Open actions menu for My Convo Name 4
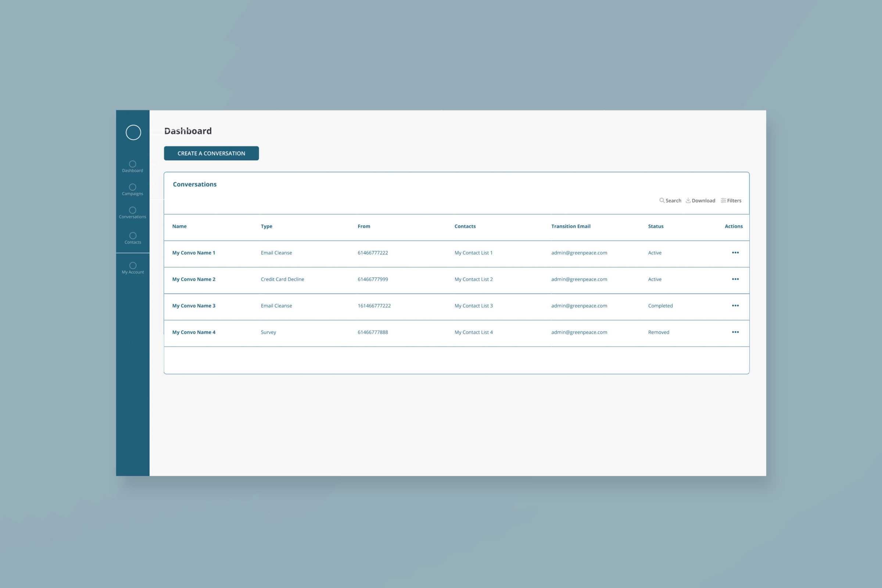Image resolution: width=882 pixels, height=588 pixels. click(x=735, y=332)
